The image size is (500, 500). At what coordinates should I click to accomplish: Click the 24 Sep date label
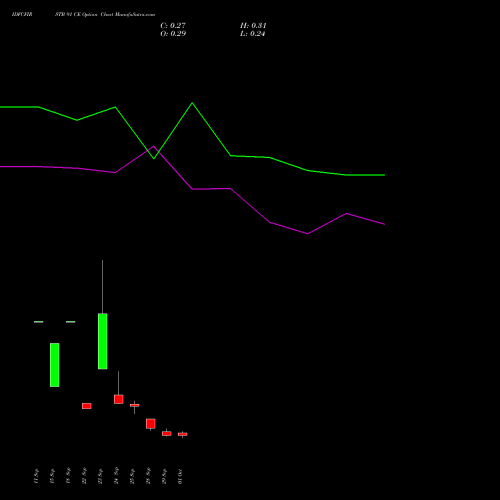(116, 476)
